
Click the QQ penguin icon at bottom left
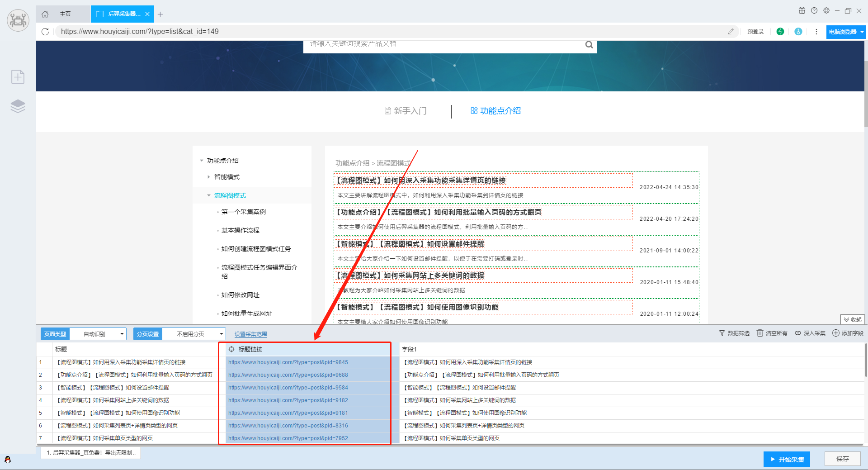point(8,460)
